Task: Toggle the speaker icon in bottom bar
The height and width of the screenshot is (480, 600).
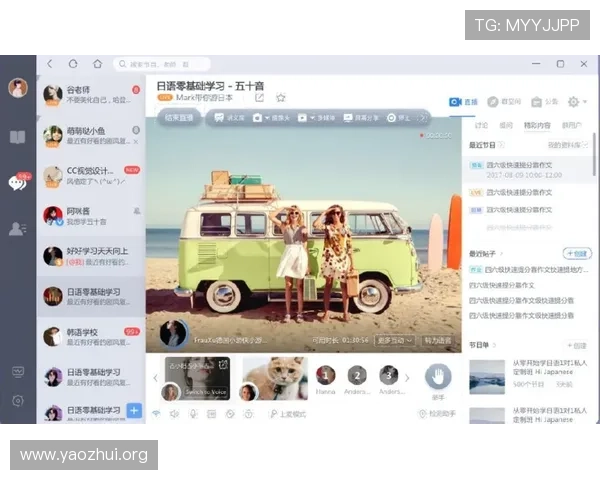Action: (174, 414)
